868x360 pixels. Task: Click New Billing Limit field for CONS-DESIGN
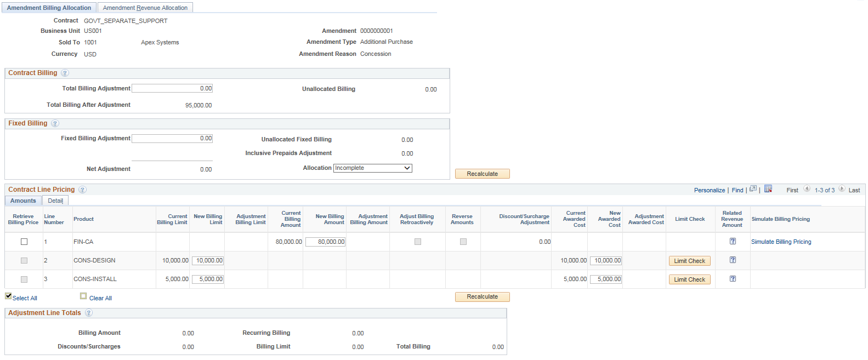tap(208, 260)
